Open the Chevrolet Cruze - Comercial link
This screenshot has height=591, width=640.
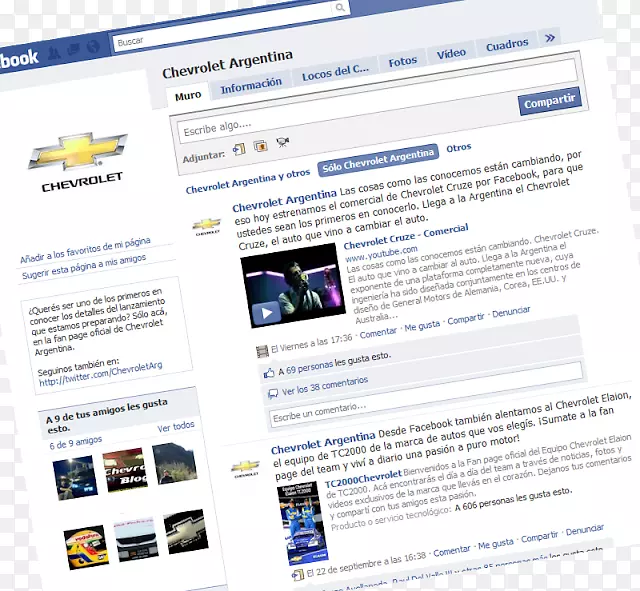click(406, 236)
